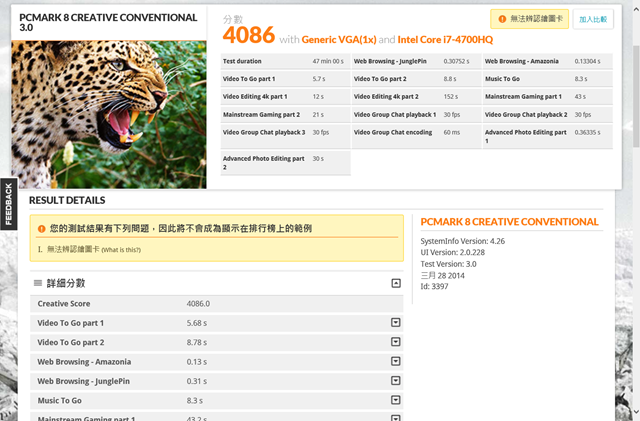Click the orange warning icon in header badge

(x=502, y=19)
